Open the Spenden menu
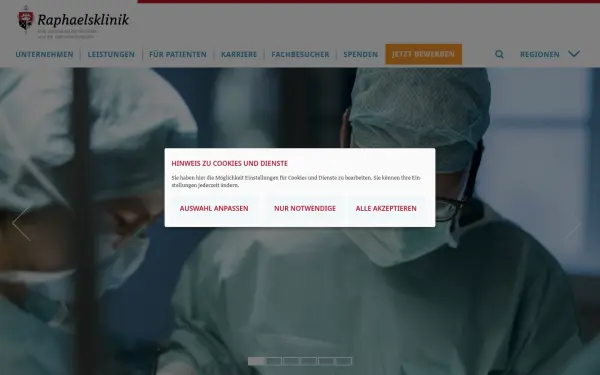This screenshot has width=600, height=375. point(360,54)
